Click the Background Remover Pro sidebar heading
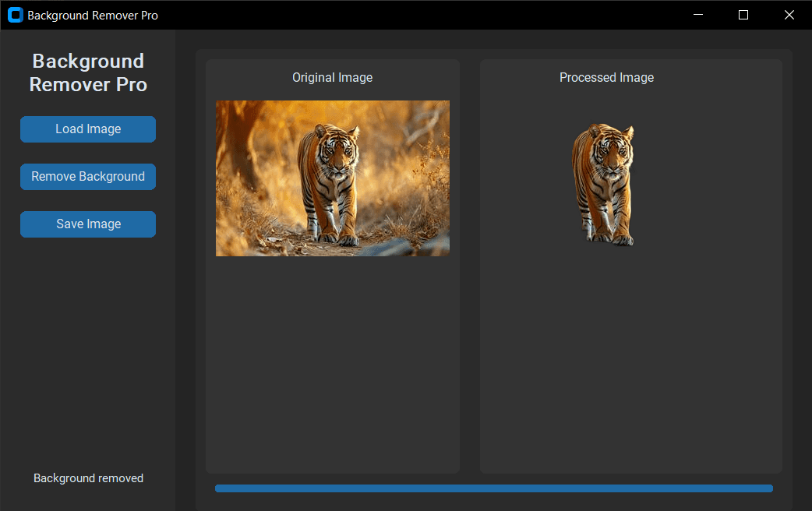Viewport: 812px width, 511px height. (x=87, y=72)
